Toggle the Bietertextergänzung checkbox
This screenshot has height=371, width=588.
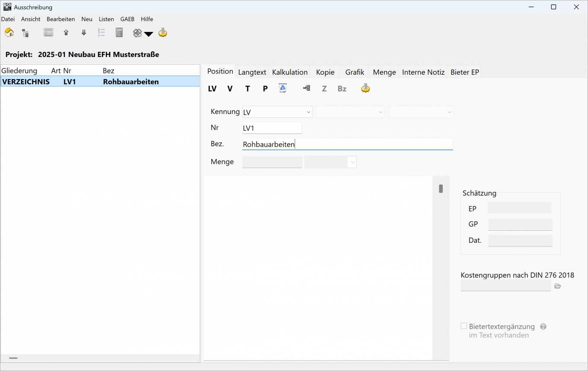coord(464,326)
